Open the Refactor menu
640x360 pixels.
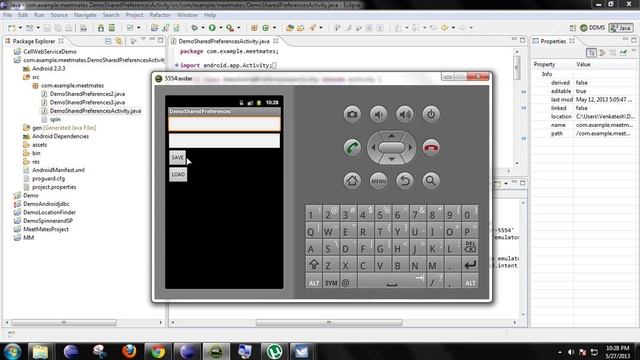160,15
